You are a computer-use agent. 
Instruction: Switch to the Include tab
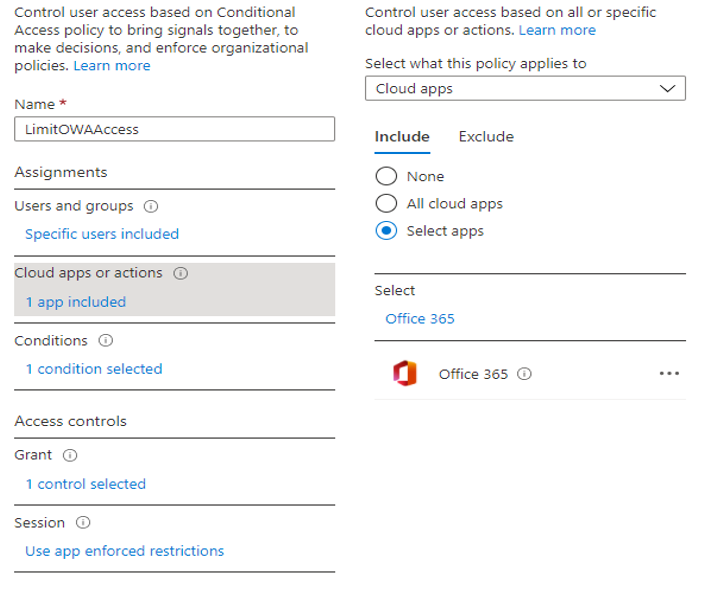(x=402, y=137)
